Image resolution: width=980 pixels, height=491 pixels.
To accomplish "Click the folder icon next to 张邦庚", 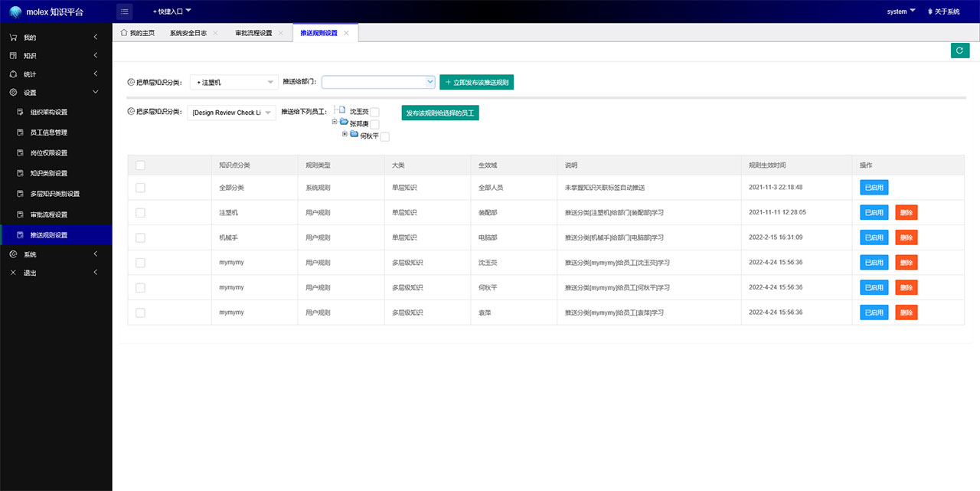I will [x=345, y=123].
